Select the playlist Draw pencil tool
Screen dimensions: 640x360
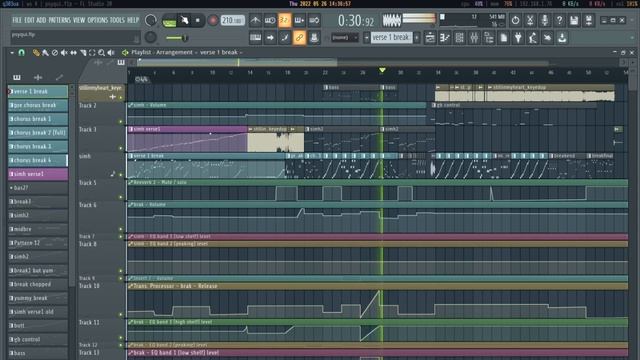pyautogui.click(x=36, y=52)
